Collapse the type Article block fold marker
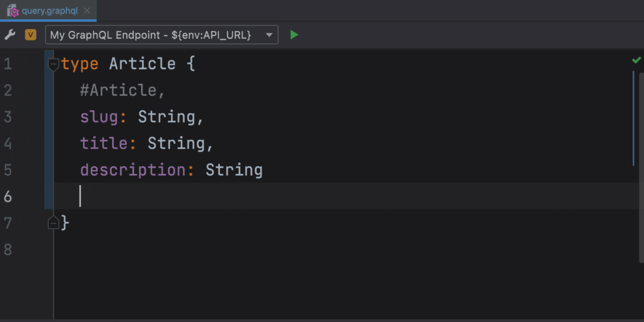Viewport: 644px width, 322px height. point(53,64)
